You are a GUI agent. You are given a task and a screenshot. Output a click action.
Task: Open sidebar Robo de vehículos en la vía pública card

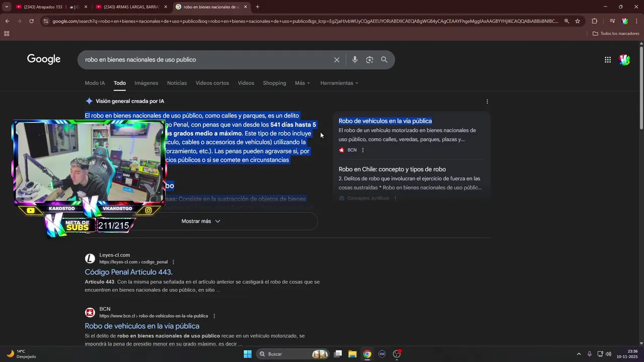click(385, 121)
